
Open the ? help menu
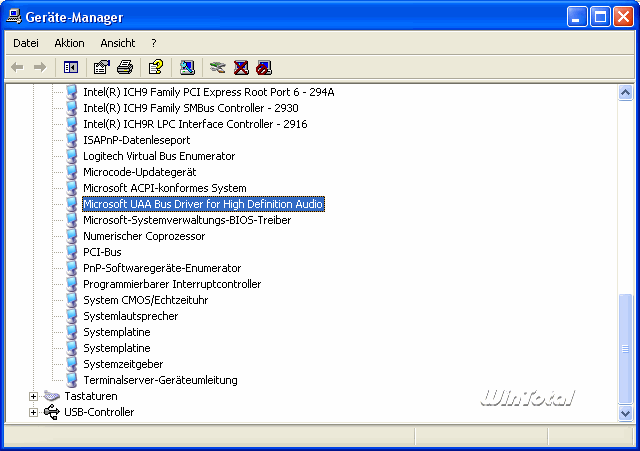click(153, 43)
